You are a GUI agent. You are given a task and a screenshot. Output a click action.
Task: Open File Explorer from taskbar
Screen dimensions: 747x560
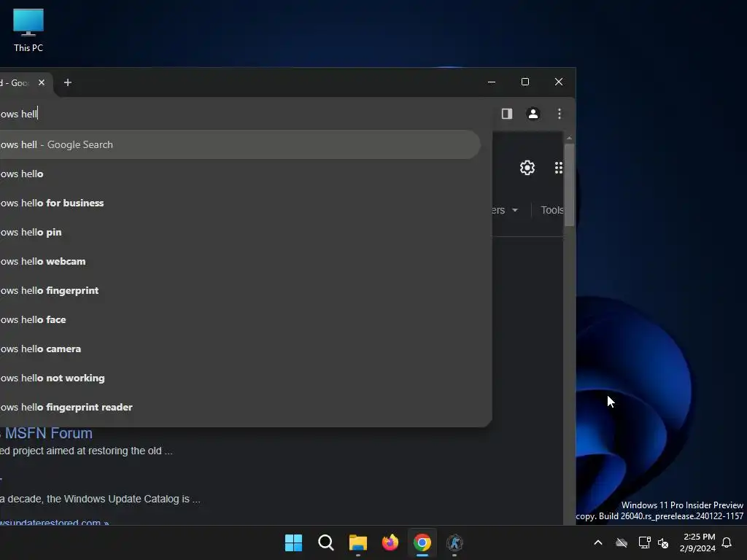[357, 542]
